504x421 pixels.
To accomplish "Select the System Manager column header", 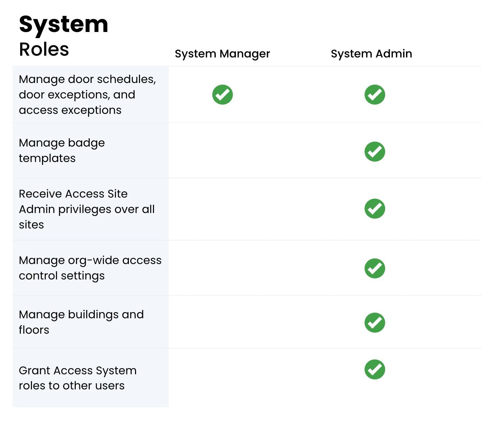I will point(222,54).
